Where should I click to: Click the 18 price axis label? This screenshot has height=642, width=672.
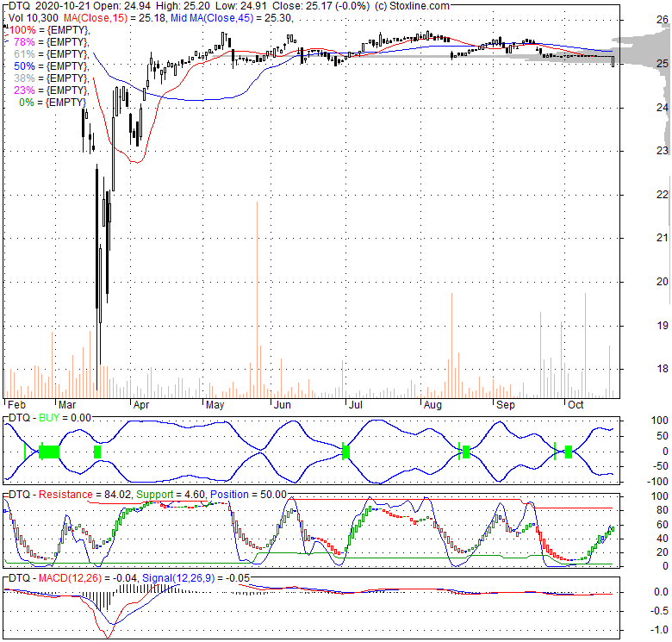click(663, 369)
